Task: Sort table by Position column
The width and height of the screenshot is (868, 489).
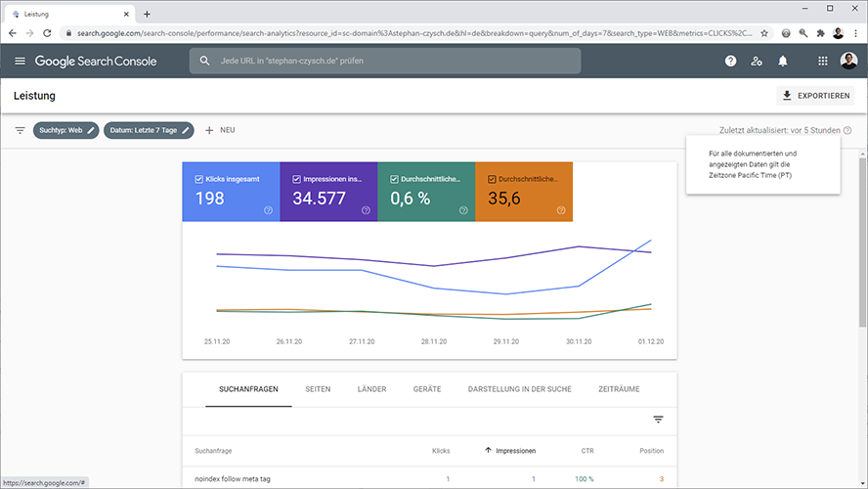Action: [x=652, y=451]
